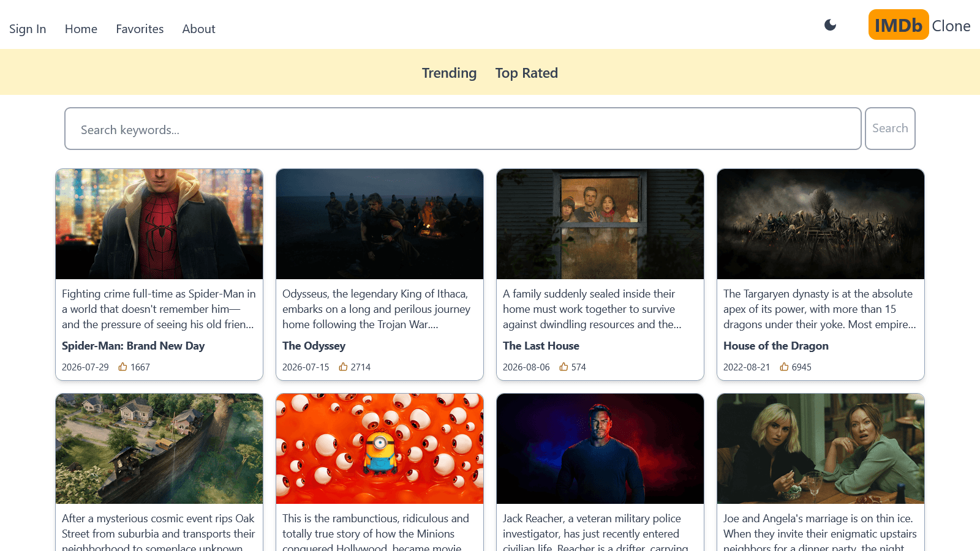Click the title The Last House

click(x=541, y=346)
